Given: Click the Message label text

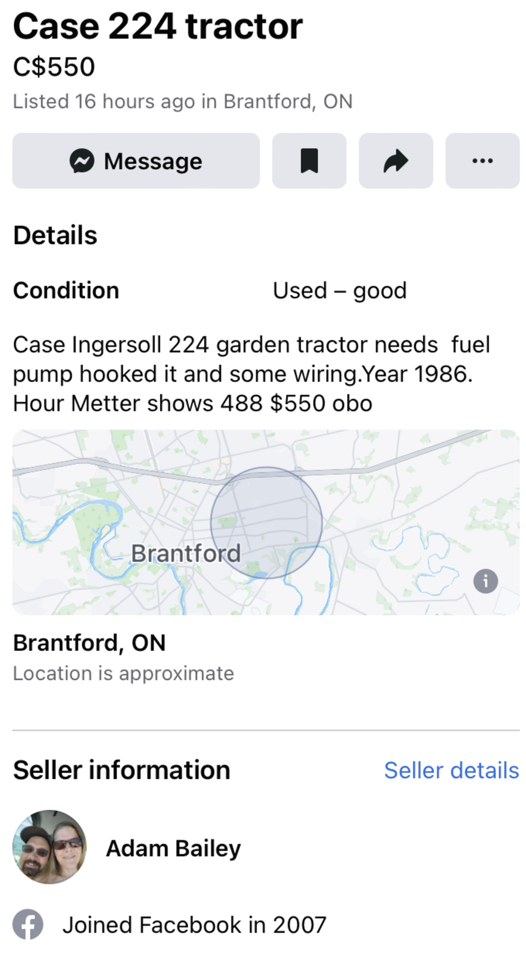Looking at the screenshot, I should (153, 161).
